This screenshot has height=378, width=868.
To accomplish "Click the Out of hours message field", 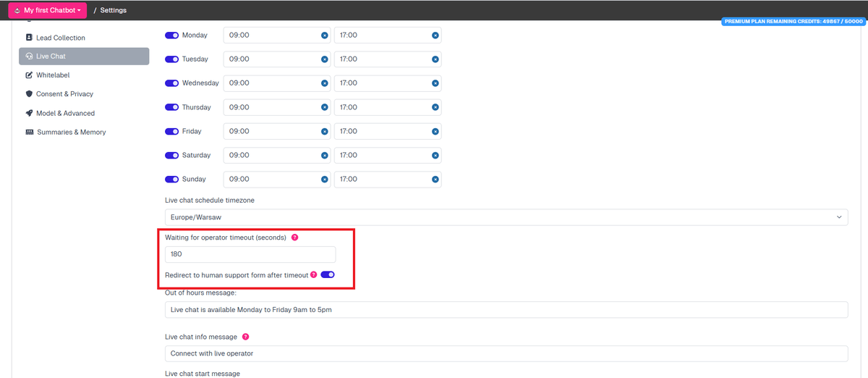I will coord(506,310).
